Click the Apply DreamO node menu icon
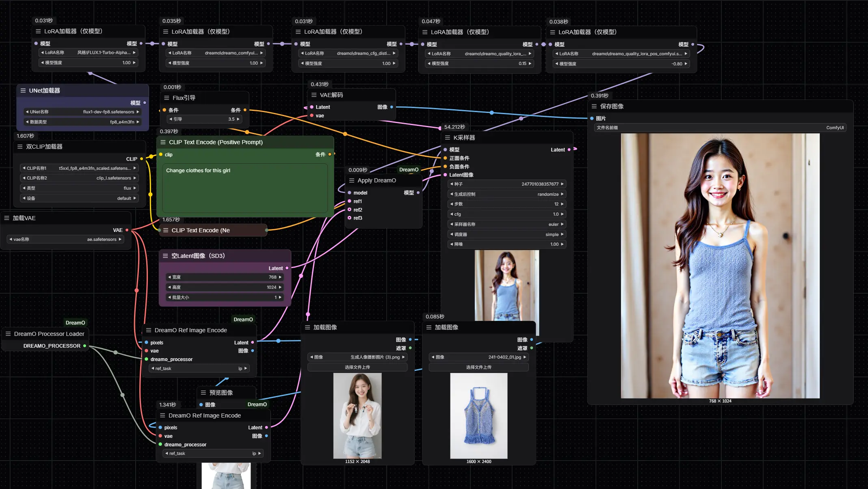This screenshot has width=868, height=489. 351,180
